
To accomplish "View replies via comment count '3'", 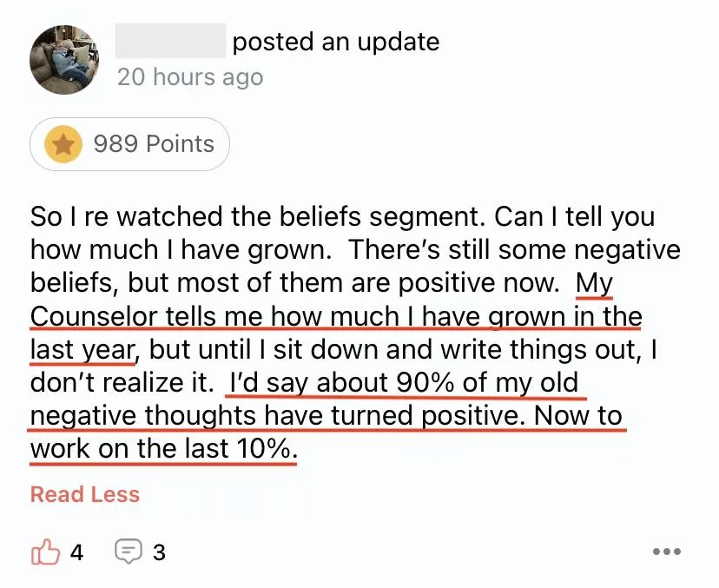I will pyautogui.click(x=159, y=552).
